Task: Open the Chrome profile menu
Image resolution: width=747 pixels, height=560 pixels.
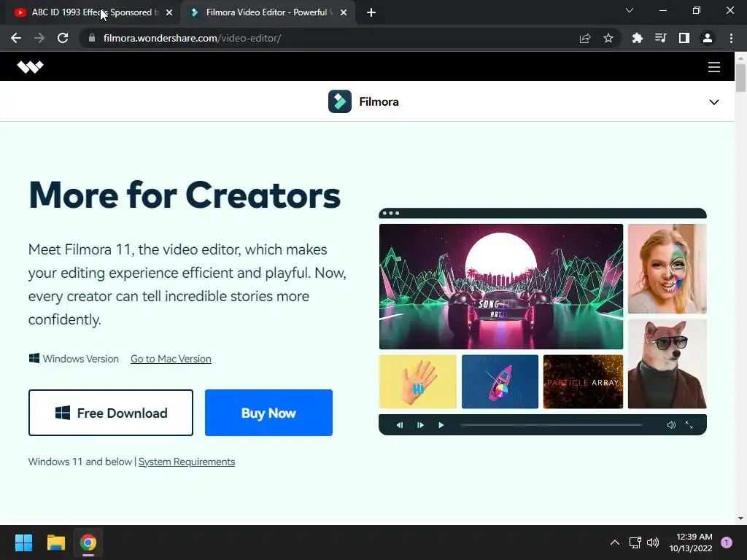Action: point(708,38)
